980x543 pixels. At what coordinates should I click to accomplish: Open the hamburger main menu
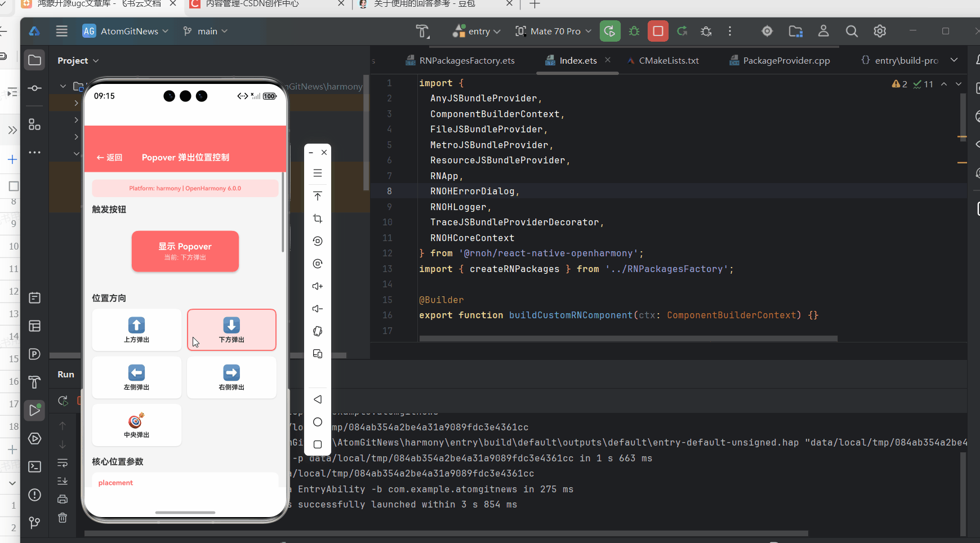pyautogui.click(x=62, y=31)
